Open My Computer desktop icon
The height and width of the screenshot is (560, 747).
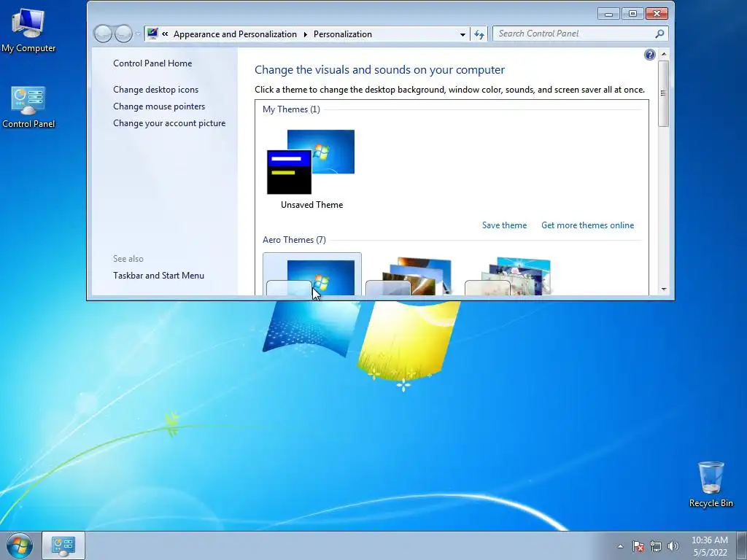coord(28,31)
